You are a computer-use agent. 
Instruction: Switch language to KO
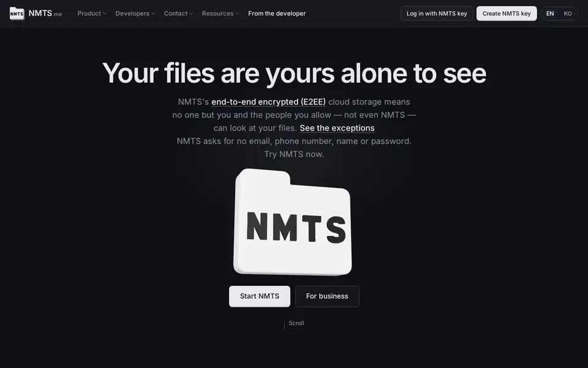[x=567, y=13]
